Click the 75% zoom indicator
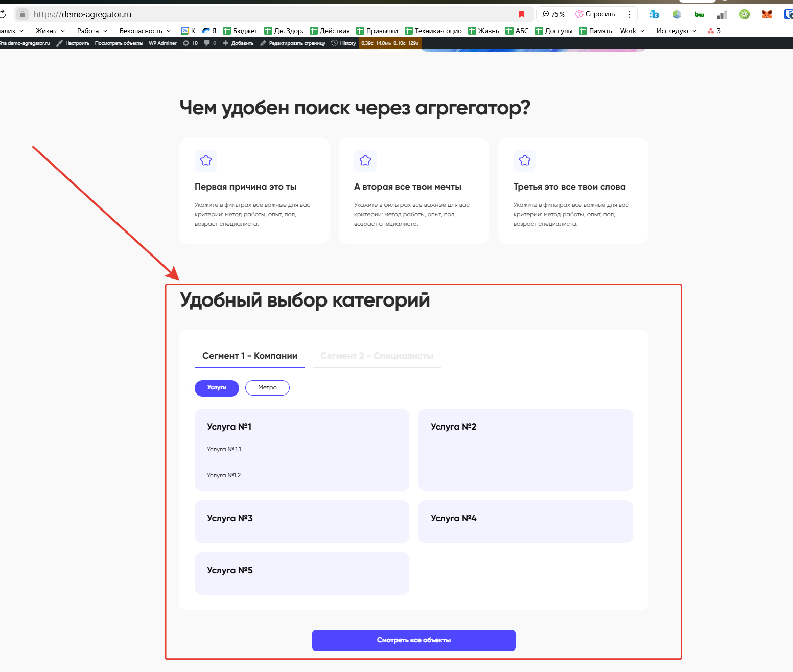The width and height of the screenshot is (793, 672). [553, 14]
